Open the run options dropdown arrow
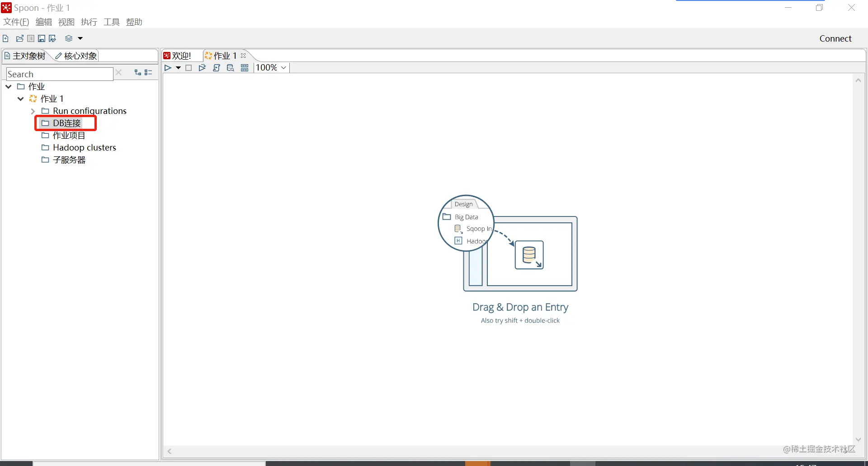The height and width of the screenshot is (466, 868). 178,68
